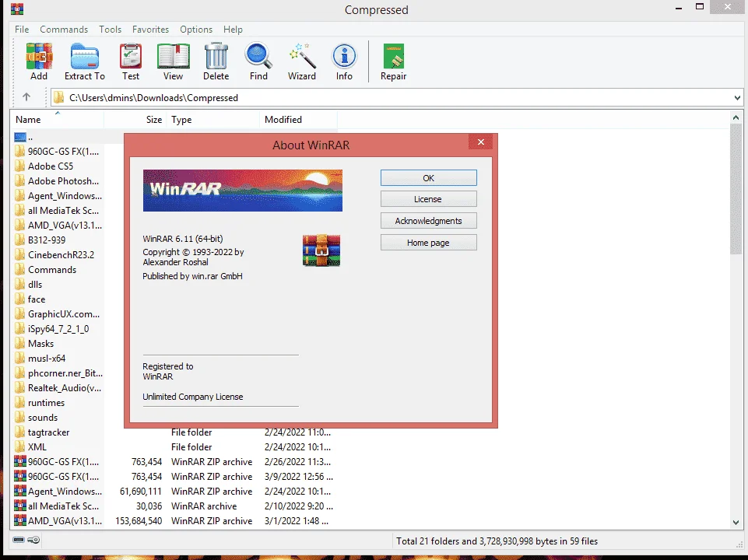Click the drive icon in status bar

(19, 540)
